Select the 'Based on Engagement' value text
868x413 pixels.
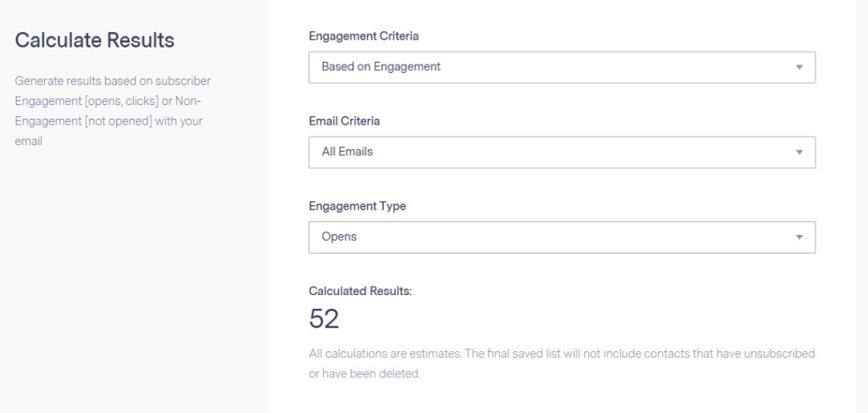coord(381,67)
